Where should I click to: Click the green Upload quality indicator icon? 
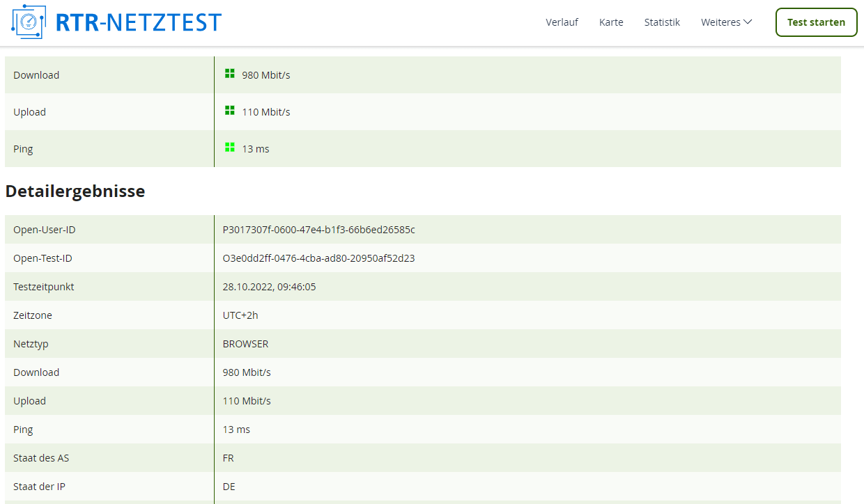(x=230, y=111)
